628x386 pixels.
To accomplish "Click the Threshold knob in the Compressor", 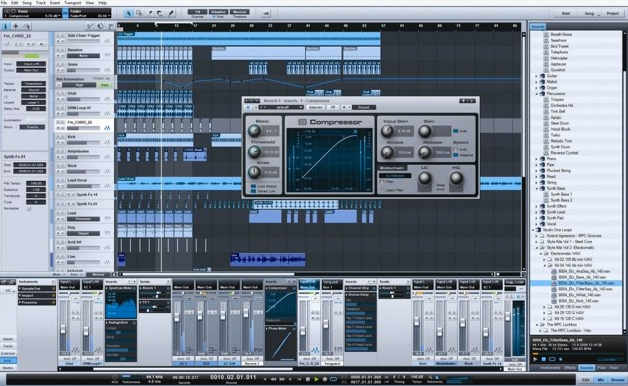I will pos(254,152).
